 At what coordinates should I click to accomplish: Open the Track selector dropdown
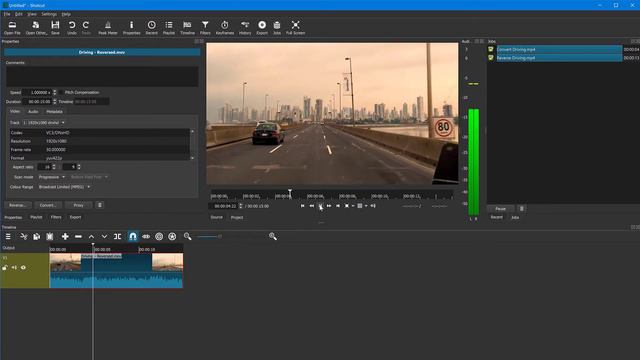pos(44,122)
